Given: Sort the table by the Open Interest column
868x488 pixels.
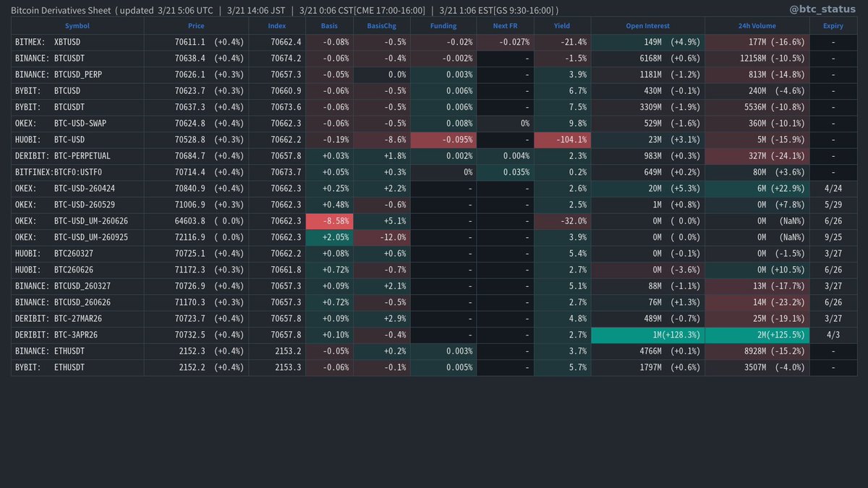Looking at the screenshot, I should (647, 25).
